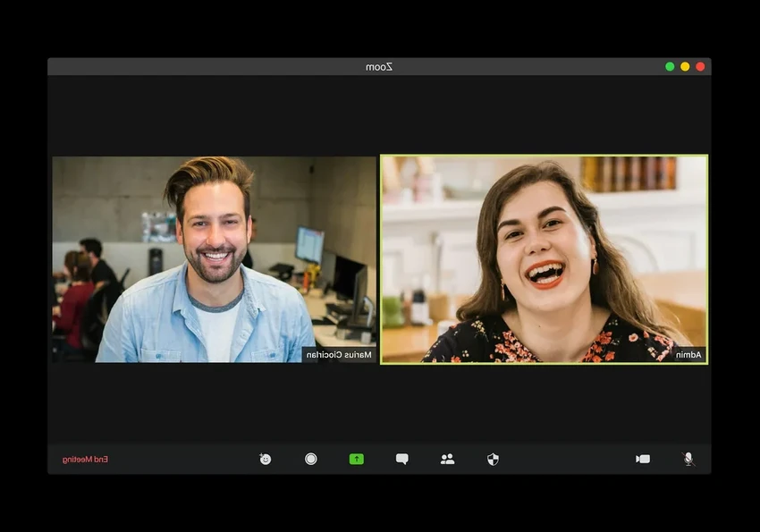The width and height of the screenshot is (760, 532).
Task: Click the Marius Ciocirlan name label
Action: (x=339, y=355)
